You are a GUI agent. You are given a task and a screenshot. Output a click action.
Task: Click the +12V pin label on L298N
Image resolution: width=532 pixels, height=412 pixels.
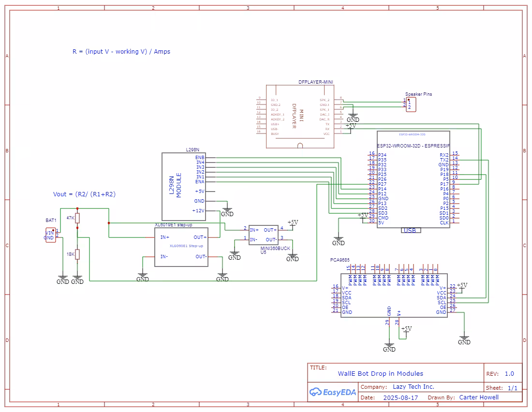tap(198, 211)
